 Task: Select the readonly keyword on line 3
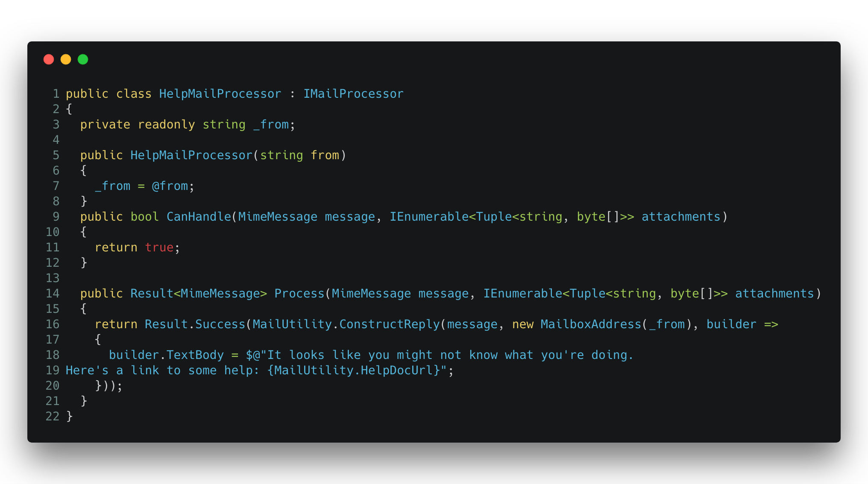tap(166, 125)
